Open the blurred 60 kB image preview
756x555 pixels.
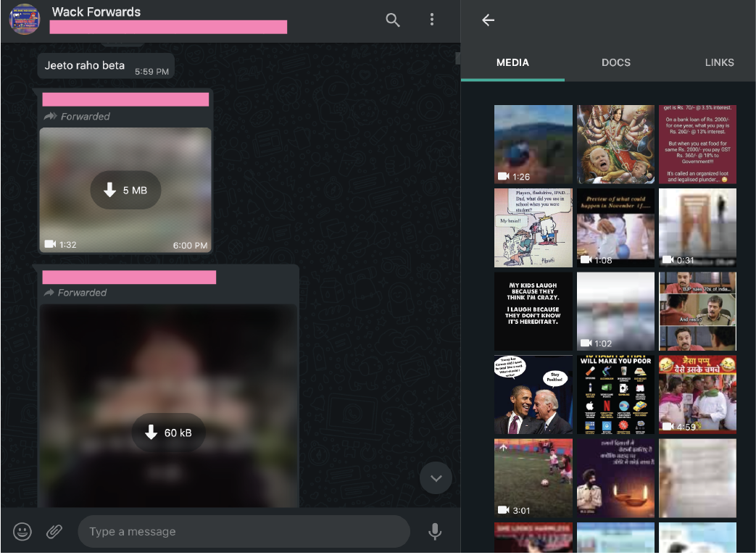[x=169, y=406]
